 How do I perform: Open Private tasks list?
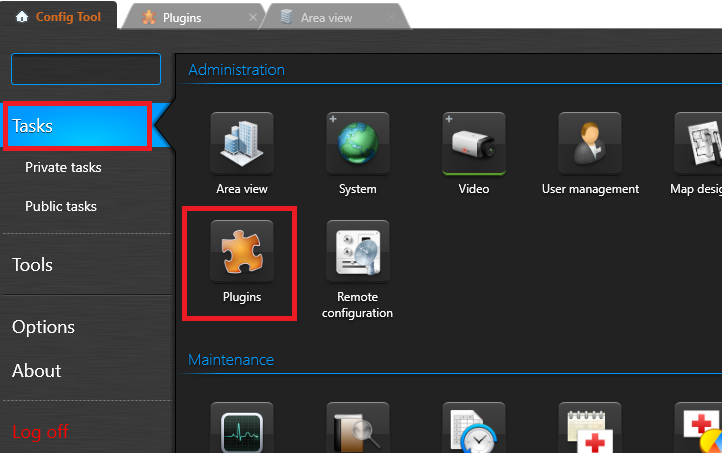(x=63, y=167)
